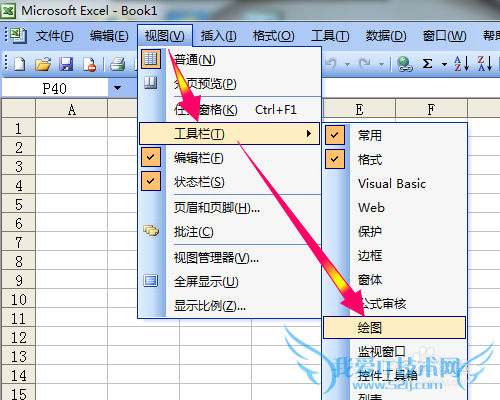This screenshot has height=400, width=500.
Task: Toggle the Status Bar checkmark
Action: 151,181
